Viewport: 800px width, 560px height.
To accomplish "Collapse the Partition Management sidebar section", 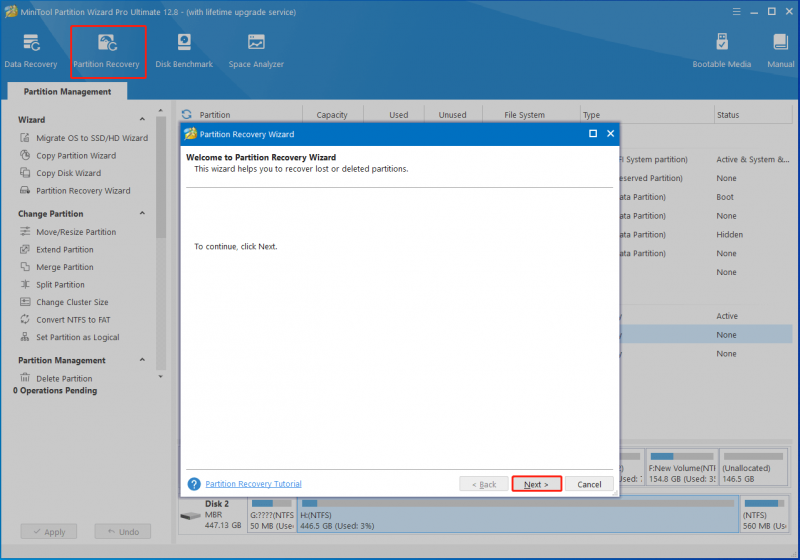I will [142, 360].
